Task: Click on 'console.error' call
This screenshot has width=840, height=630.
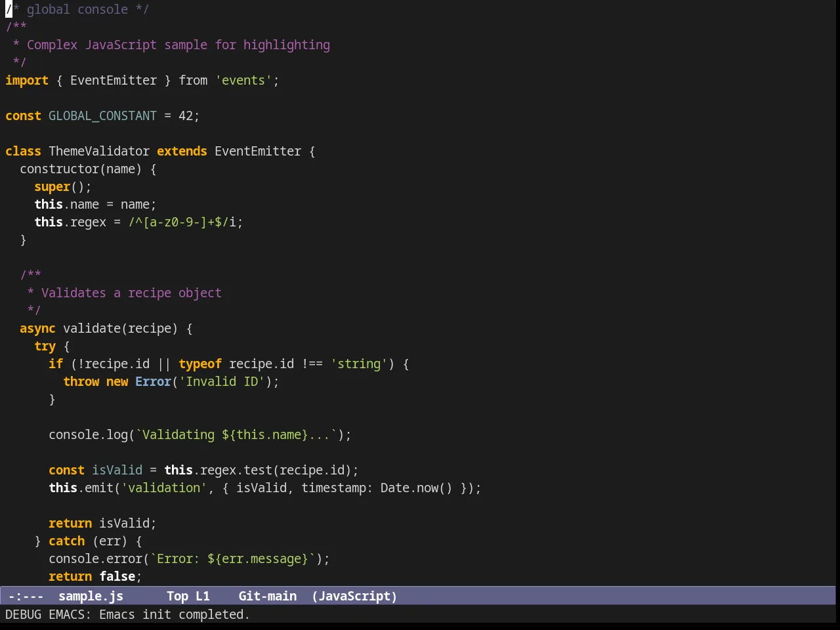Action: [x=95, y=558]
